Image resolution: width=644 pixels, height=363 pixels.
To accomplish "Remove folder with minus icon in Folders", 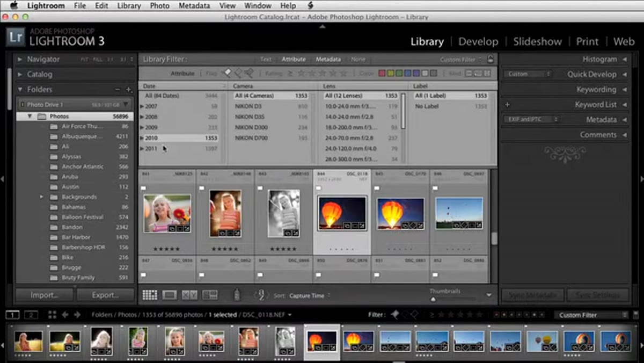I will (x=118, y=90).
